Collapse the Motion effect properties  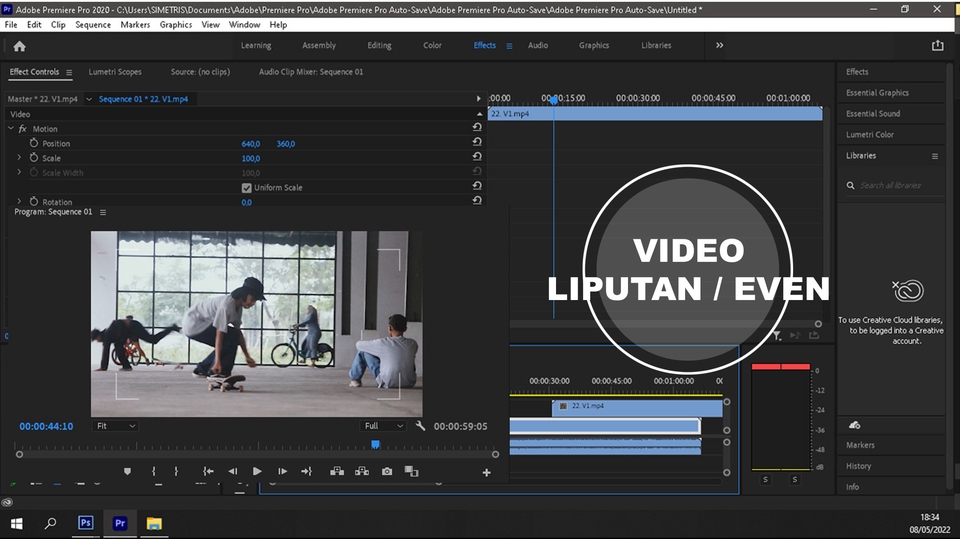point(10,128)
